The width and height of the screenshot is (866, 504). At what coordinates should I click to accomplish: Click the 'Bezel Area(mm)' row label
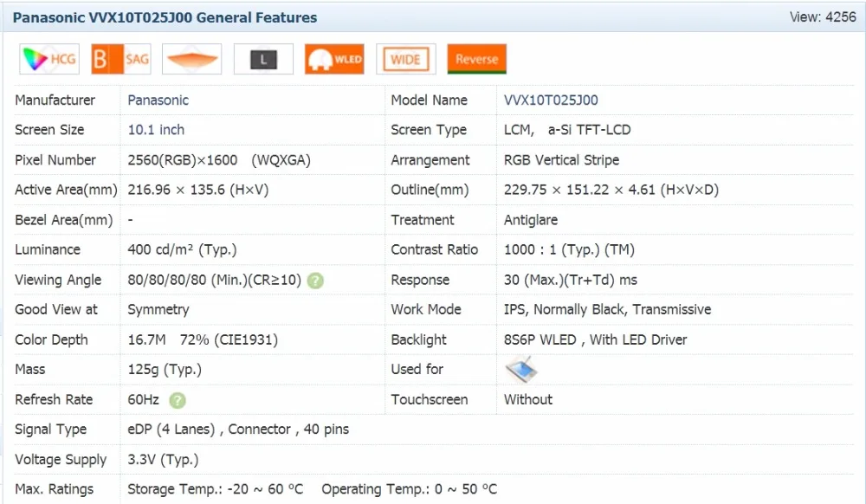[x=63, y=220]
